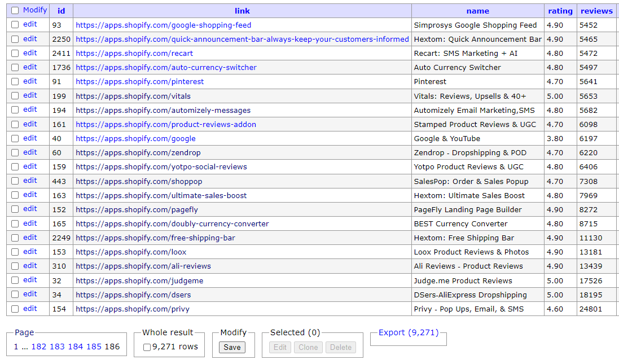
Task: Click the Ali Reviews - Product Reviews name cell
Action: coord(478,266)
